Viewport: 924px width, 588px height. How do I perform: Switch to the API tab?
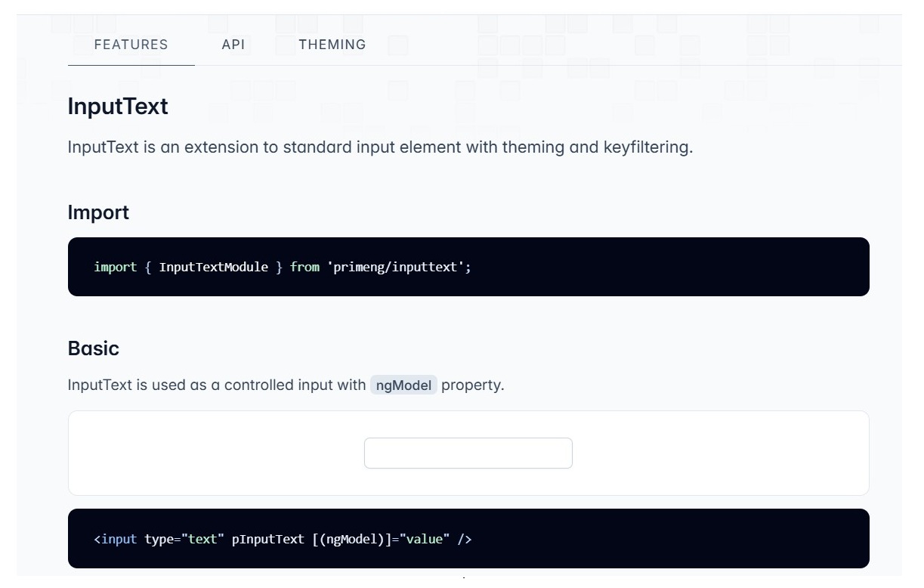coord(233,45)
